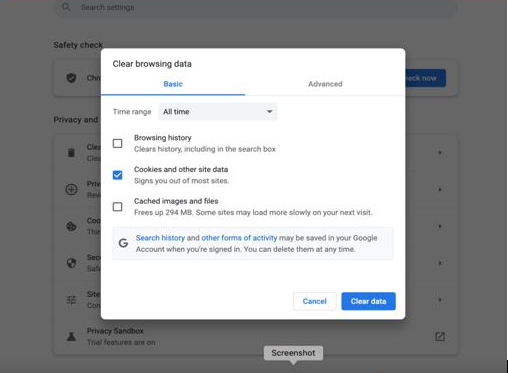Click 'Signs you out of most sites' text
The image size is (508, 373).
(x=181, y=181)
